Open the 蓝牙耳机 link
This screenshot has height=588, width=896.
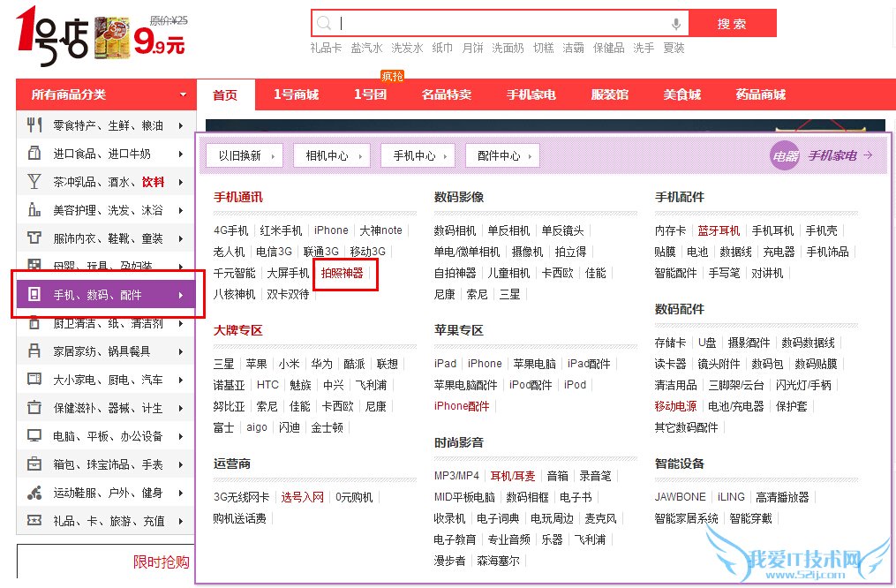pyautogui.click(x=719, y=230)
